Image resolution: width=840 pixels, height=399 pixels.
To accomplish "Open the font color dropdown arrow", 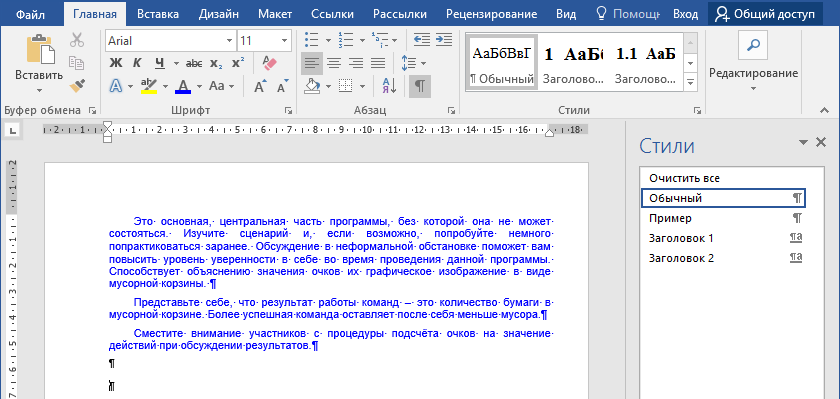I will (x=199, y=86).
